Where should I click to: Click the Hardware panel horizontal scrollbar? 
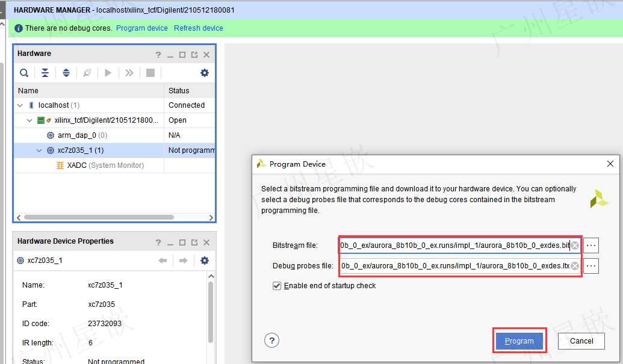click(99, 218)
